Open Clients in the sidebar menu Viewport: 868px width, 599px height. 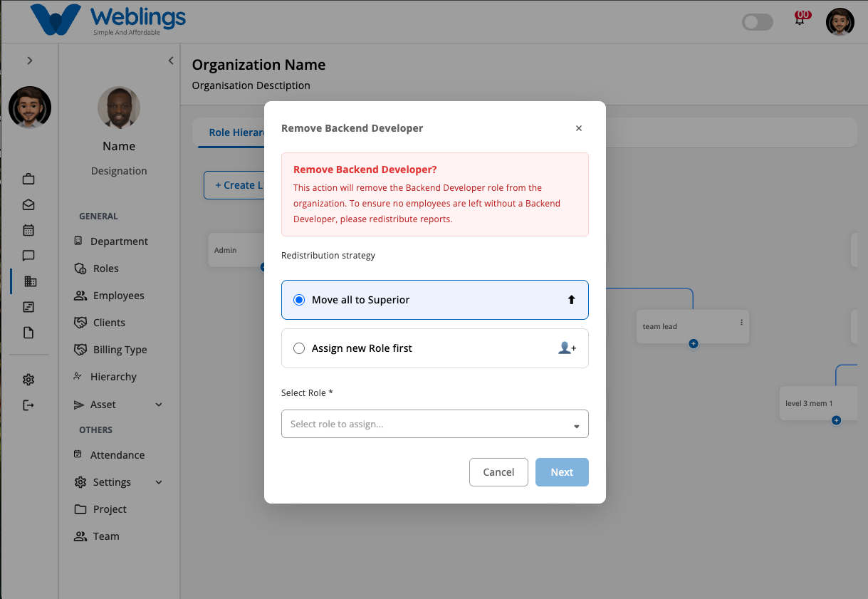(x=100, y=323)
